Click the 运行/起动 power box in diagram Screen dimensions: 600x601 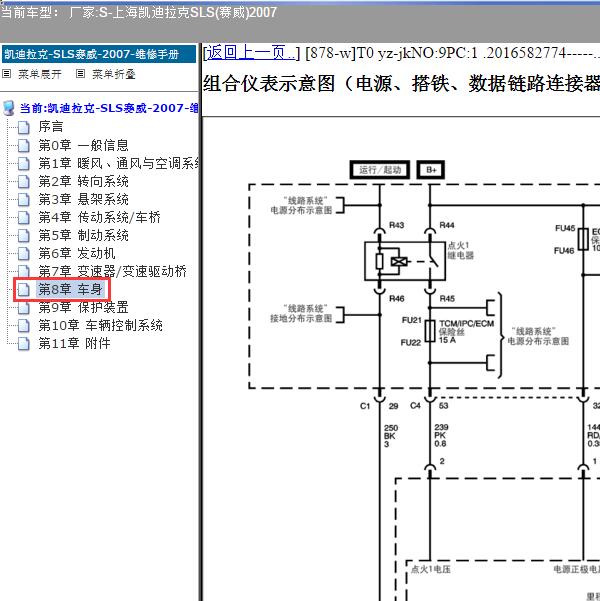click(x=380, y=170)
